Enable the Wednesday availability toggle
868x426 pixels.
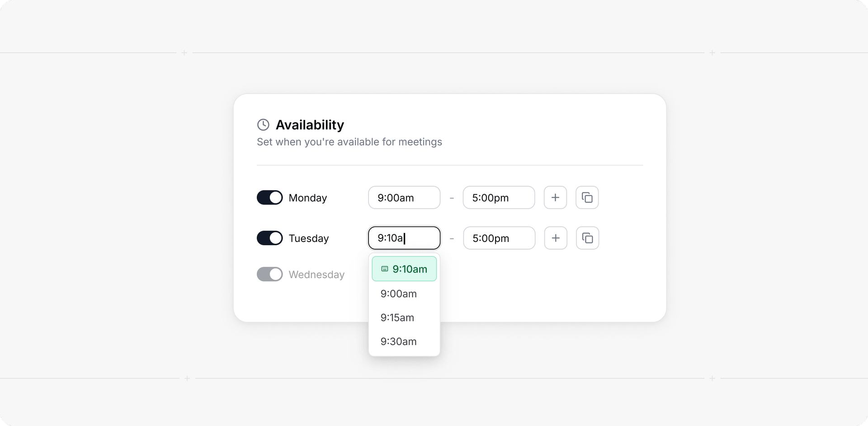[x=269, y=274]
